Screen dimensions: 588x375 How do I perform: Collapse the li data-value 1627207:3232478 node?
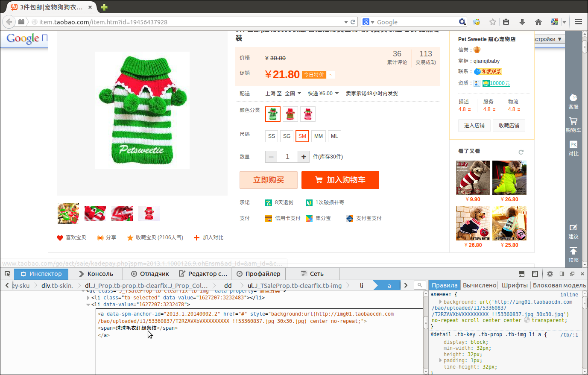point(88,305)
